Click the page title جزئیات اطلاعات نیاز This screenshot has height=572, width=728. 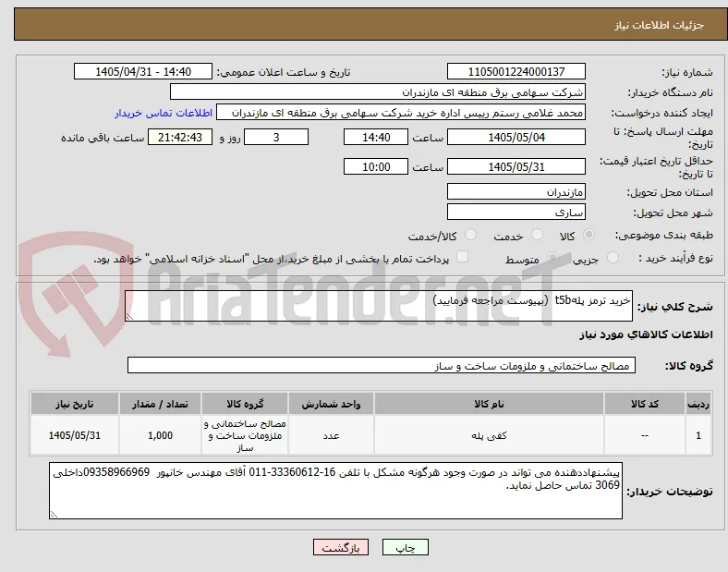point(660,25)
